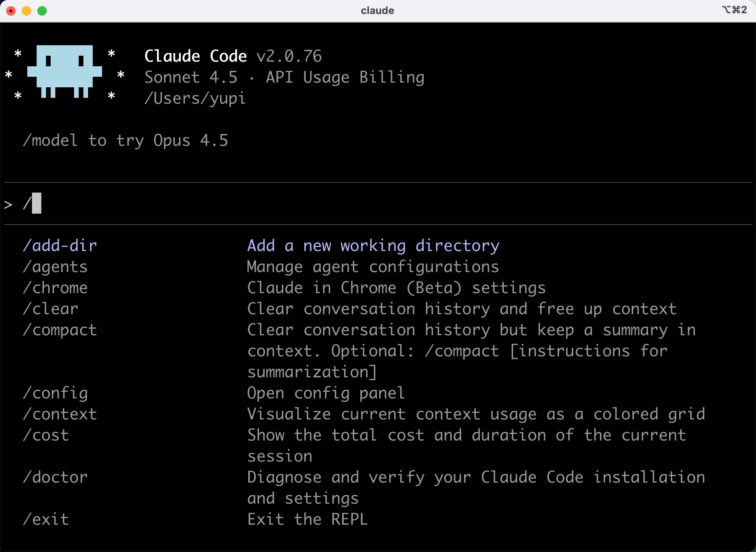Select the /compact command
756x552 pixels.
(x=60, y=330)
